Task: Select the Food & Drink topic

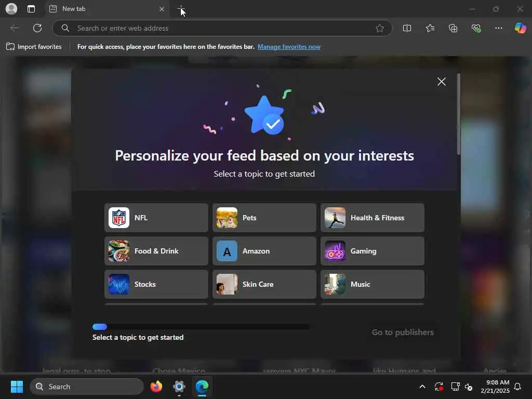Action: (156, 251)
